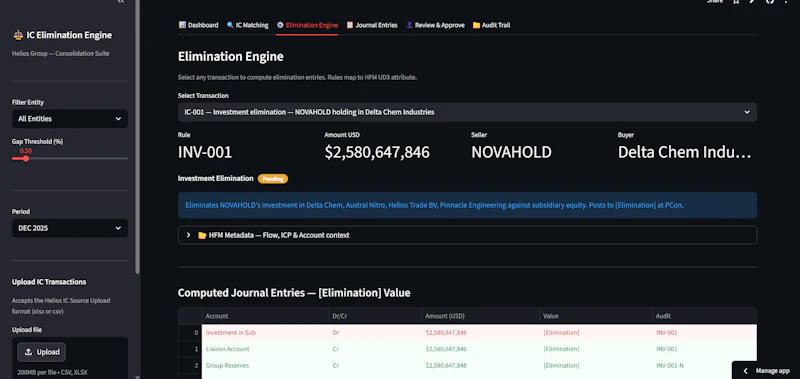Click the Cr cell in Liaison Account row
Image resolution: width=800 pixels, height=379 pixels.
(375, 349)
